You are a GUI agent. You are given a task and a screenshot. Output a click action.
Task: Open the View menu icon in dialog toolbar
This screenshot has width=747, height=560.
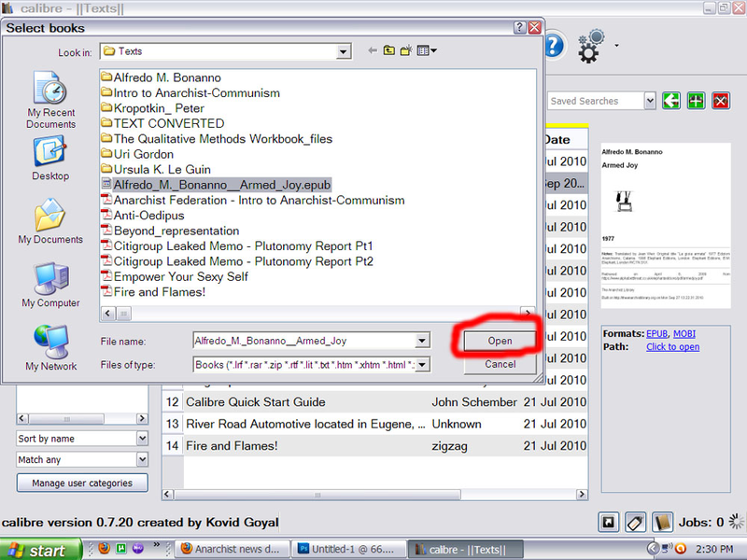(427, 50)
